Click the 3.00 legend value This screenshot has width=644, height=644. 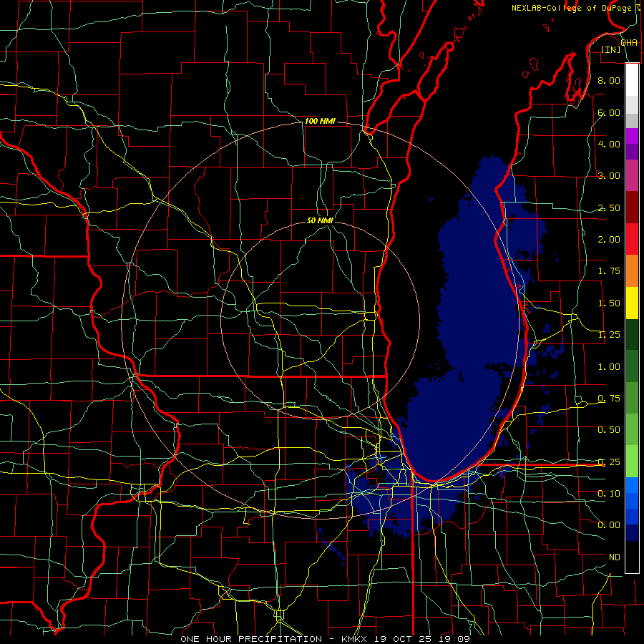609,176
